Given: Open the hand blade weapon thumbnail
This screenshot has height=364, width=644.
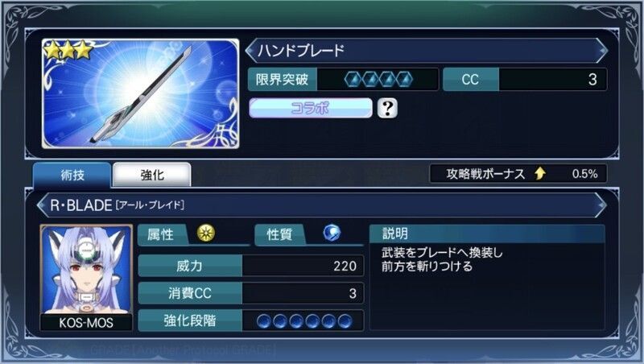Looking at the screenshot, I should 140,93.
